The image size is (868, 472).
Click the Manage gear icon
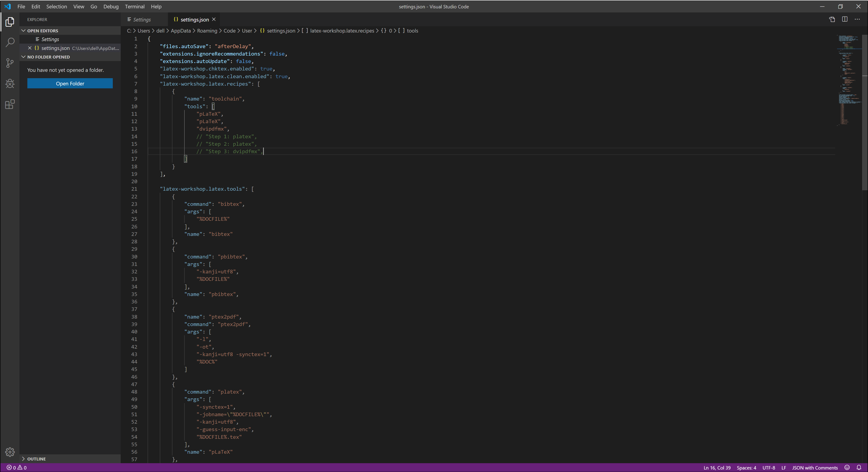10,452
